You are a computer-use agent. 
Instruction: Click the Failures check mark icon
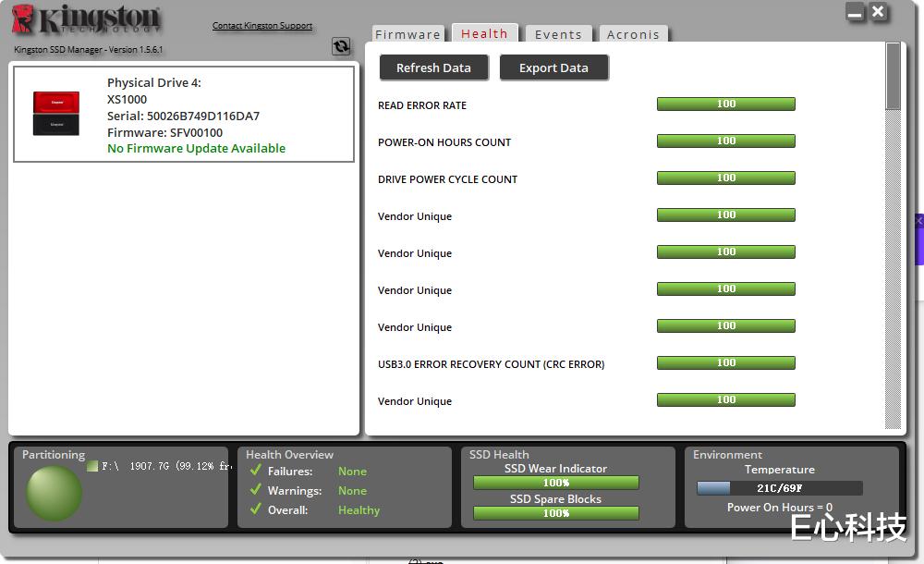255,471
